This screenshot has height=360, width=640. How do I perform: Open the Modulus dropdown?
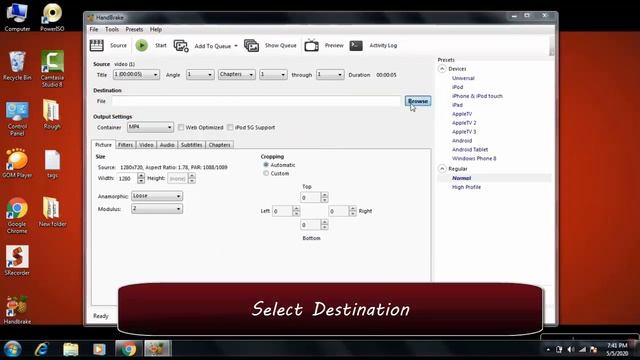click(x=156, y=209)
